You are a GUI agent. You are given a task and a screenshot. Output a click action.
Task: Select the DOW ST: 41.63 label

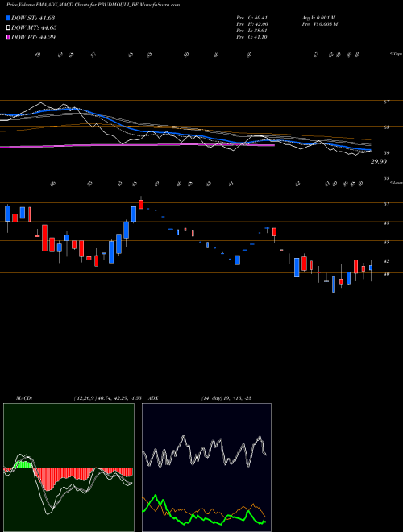(x=33, y=18)
